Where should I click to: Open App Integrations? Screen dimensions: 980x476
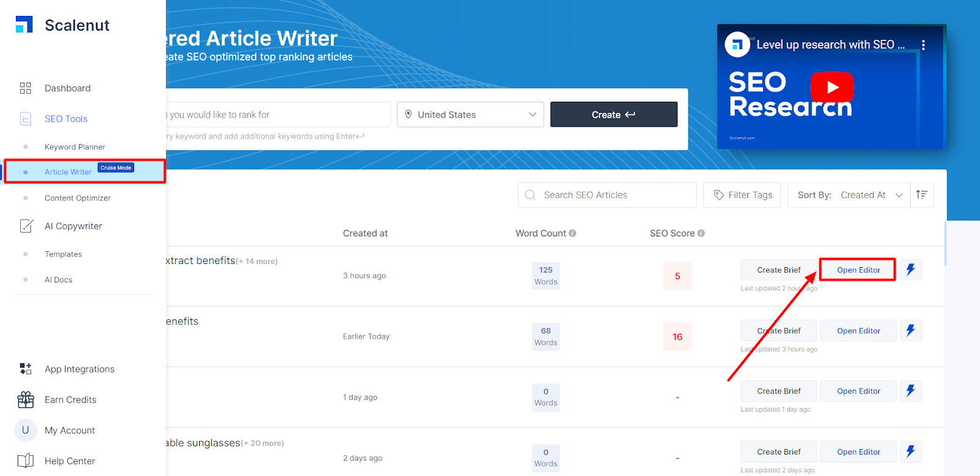click(80, 369)
